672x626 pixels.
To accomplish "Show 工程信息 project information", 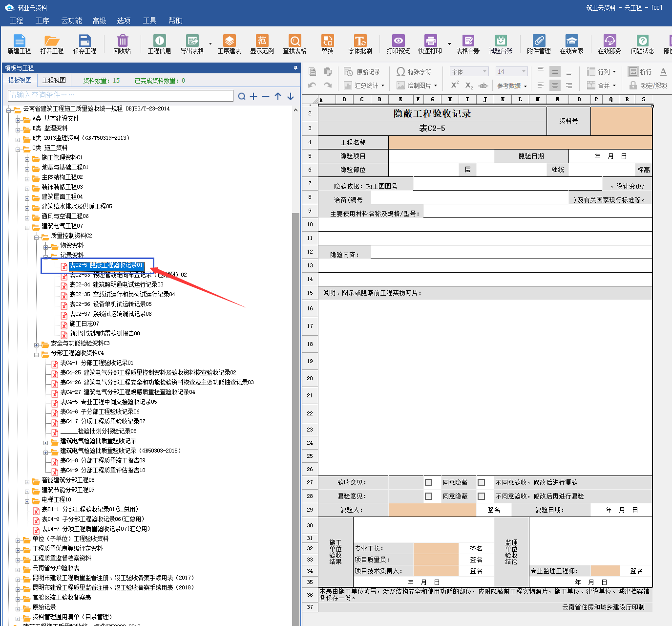I will pyautogui.click(x=159, y=44).
